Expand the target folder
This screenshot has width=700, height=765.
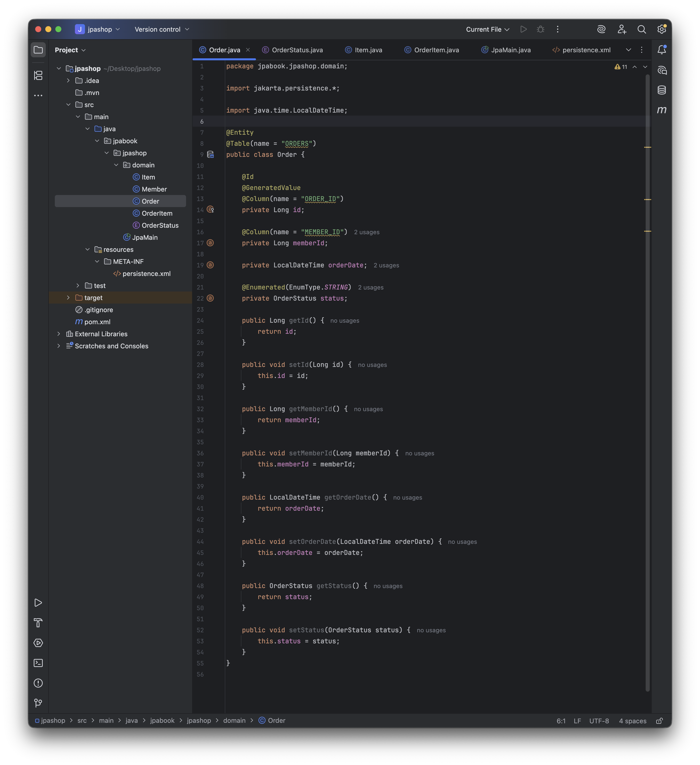(x=68, y=298)
